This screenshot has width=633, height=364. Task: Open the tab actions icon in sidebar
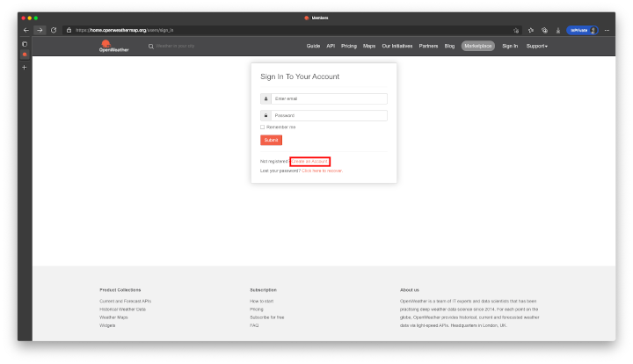point(25,44)
